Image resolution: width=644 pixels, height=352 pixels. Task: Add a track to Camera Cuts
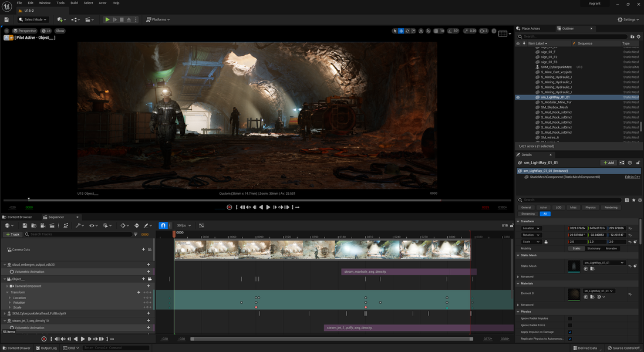[x=143, y=249]
